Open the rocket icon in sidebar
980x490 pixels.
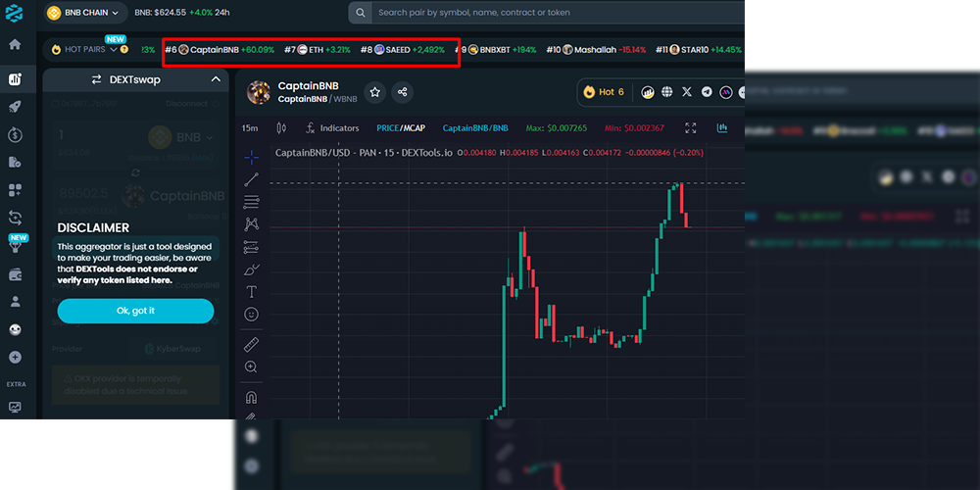pyautogui.click(x=15, y=107)
